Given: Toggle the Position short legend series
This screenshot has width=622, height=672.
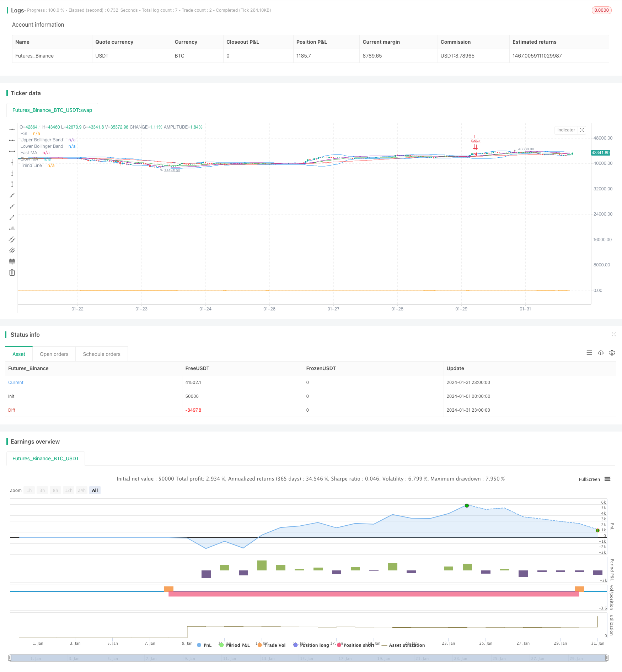Looking at the screenshot, I should 355,645.
